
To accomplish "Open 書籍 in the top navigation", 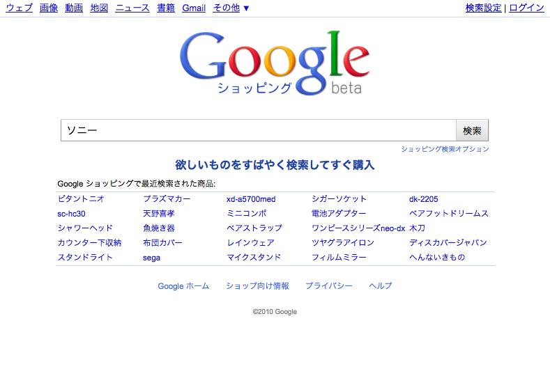I will point(166,8).
